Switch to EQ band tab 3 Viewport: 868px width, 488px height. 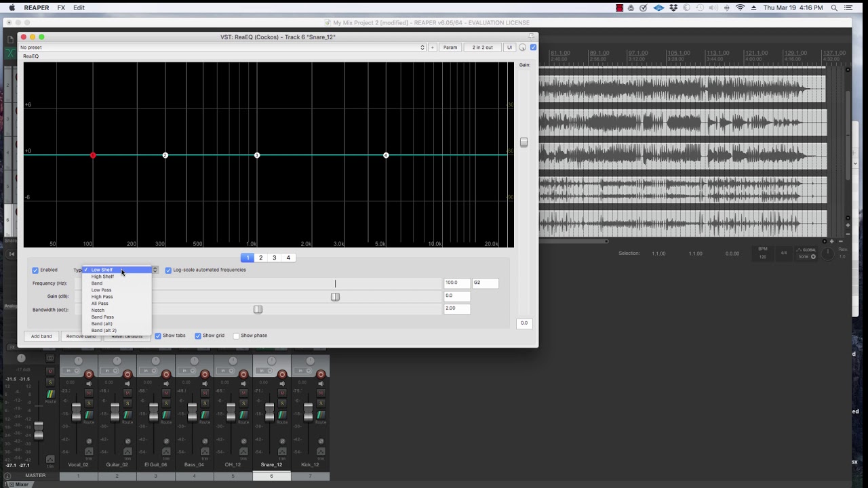point(274,258)
